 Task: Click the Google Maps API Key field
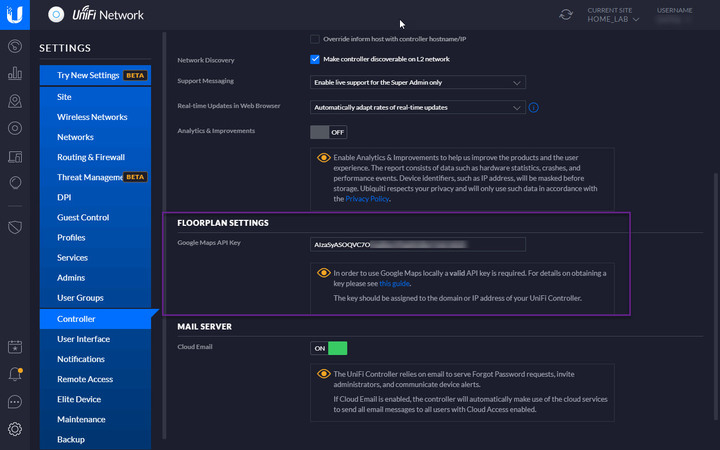[x=417, y=244]
